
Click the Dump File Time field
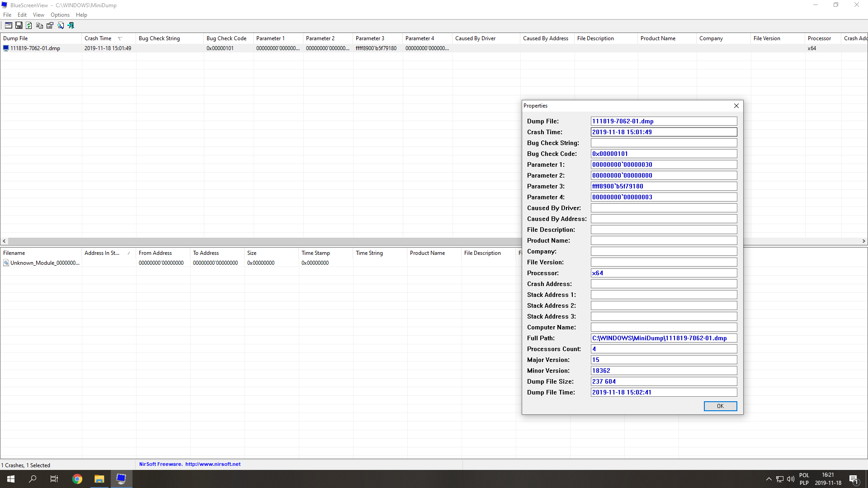tap(664, 392)
